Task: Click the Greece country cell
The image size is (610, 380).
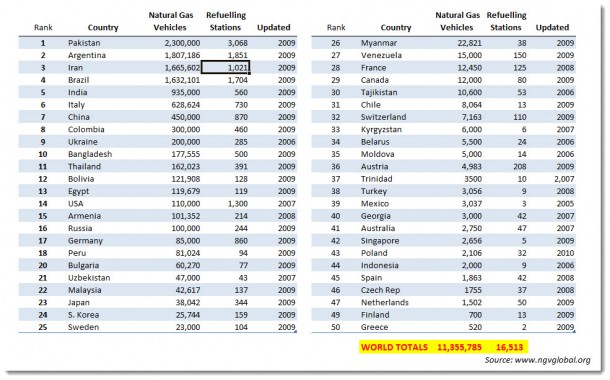Action: tap(374, 327)
